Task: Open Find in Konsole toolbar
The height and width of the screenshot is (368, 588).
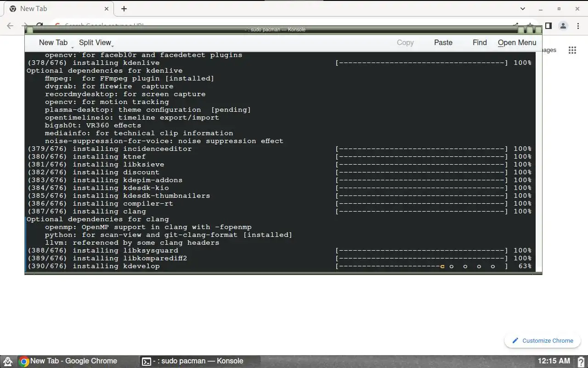Action: tap(480, 42)
